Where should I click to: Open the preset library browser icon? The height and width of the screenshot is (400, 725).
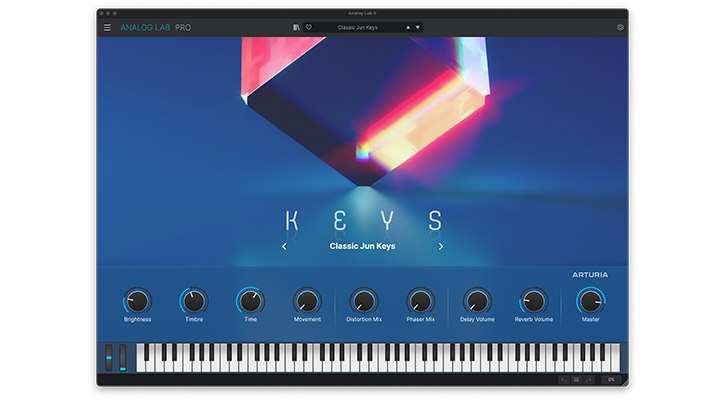[297, 27]
